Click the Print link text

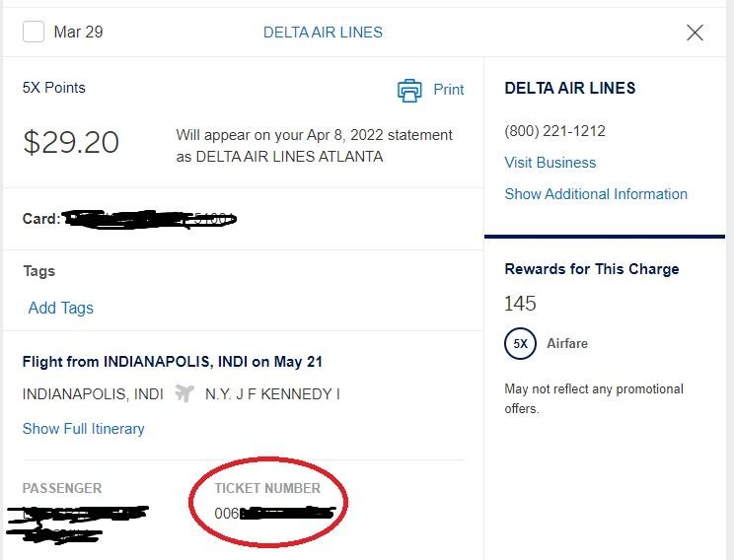tap(449, 90)
